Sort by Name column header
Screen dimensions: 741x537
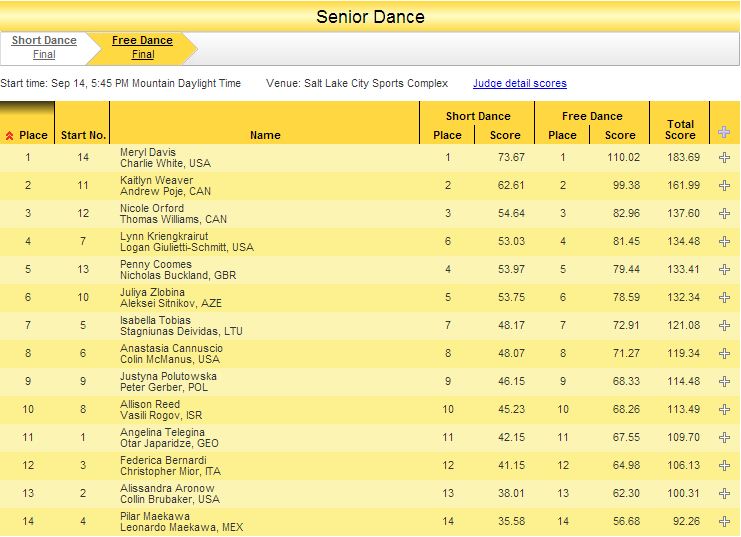[265, 135]
